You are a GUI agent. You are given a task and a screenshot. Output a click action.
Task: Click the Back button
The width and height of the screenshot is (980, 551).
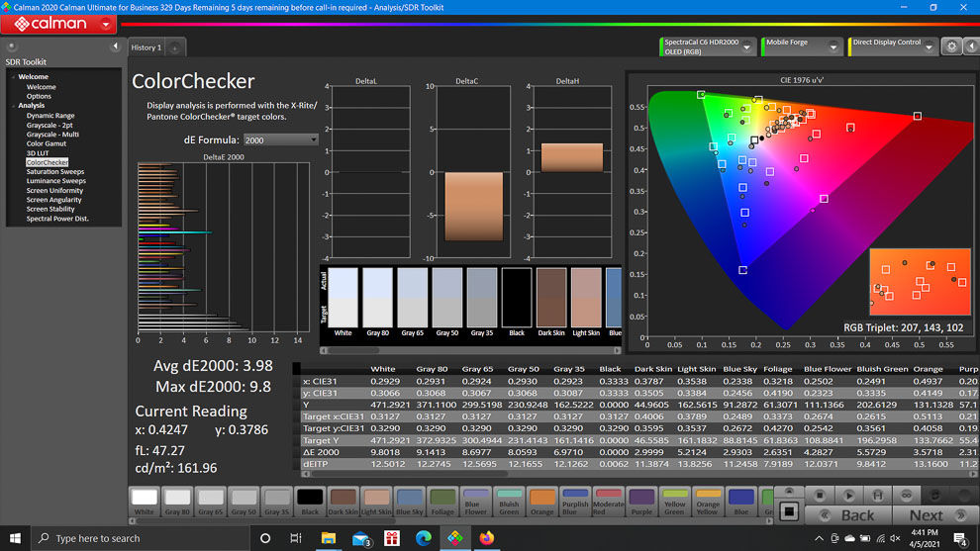pyautogui.click(x=848, y=515)
